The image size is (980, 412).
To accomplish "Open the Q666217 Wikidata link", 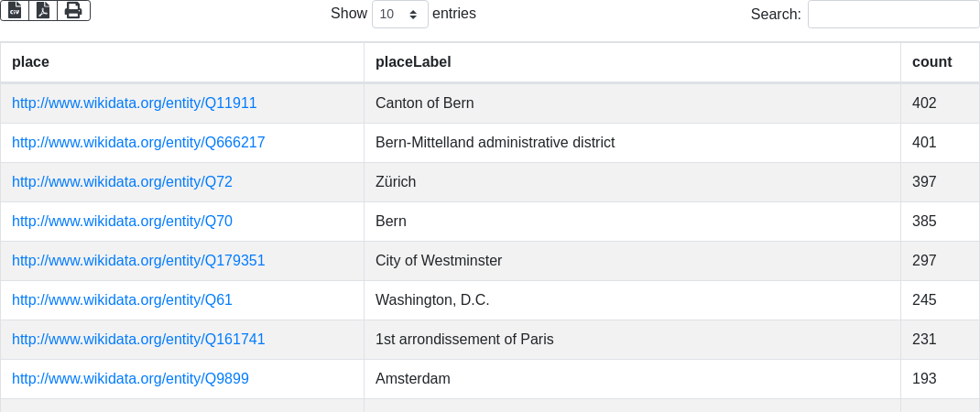I will 138,143.
